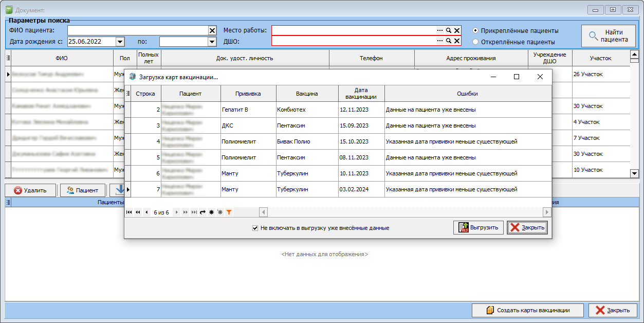644x323 pixels.
Task: Select date cell 10.11.2023
Action: (x=361, y=173)
